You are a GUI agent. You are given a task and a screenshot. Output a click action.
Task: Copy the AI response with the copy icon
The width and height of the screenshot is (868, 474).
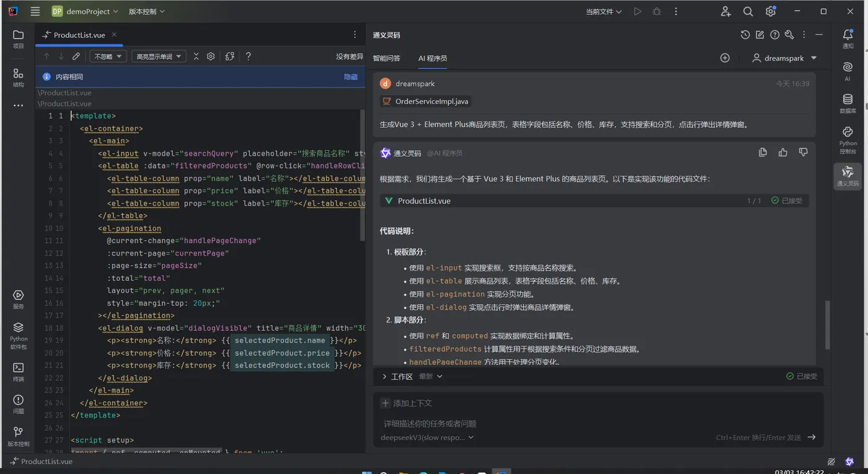click(x=763, y=152)
